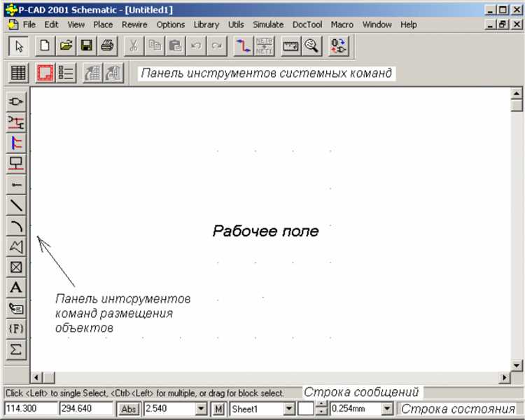Click the rename net icon
The image size is (525, 420).
[x=264, y=46]
